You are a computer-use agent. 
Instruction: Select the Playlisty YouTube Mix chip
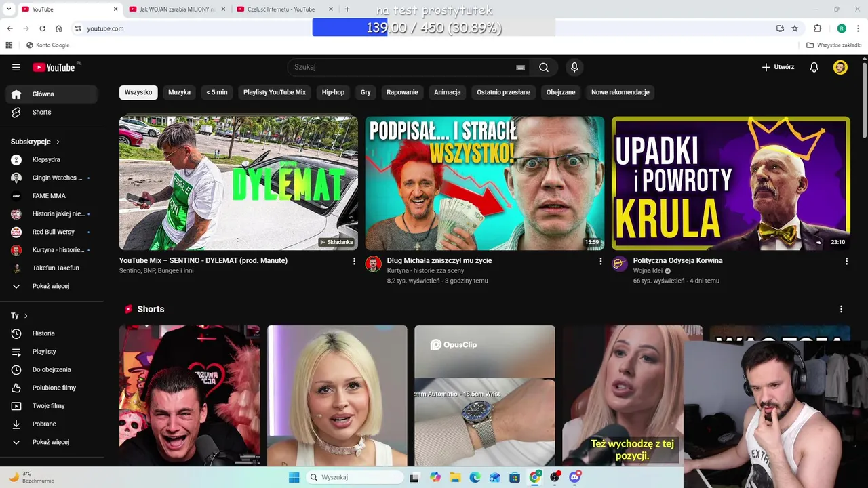point(275,92)
